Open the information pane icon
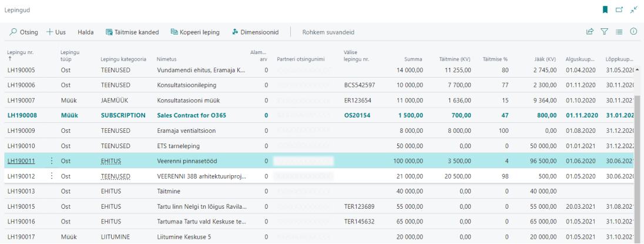This screenshot has height=244, width=644. 633,32
